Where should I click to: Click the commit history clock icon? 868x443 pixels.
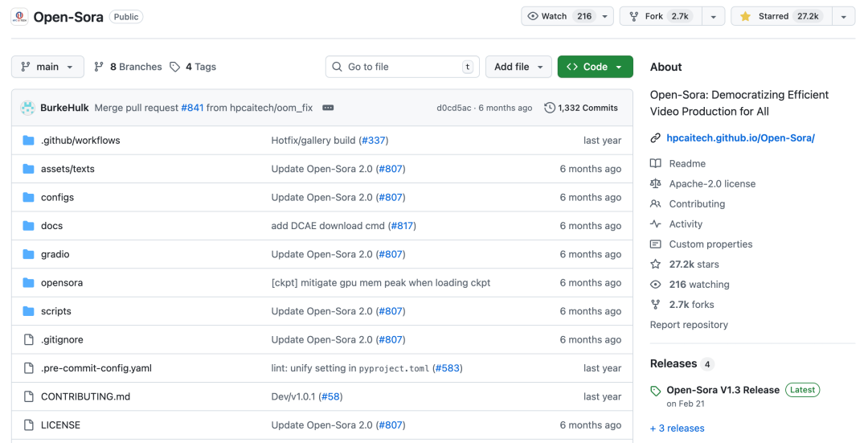tap(550, 108)
